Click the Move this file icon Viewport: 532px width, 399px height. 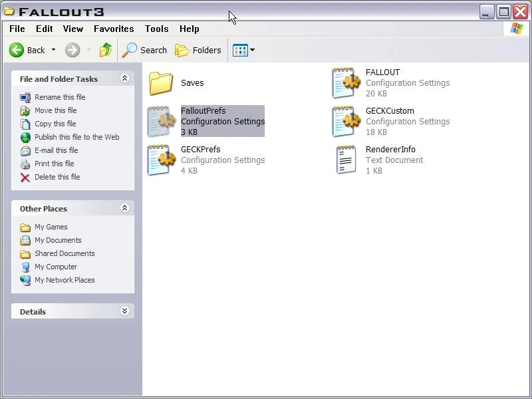pyautogui.click(x=25, y=111)
